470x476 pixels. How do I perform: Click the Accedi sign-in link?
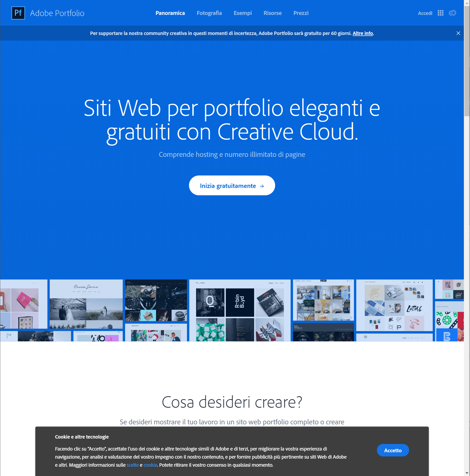(425, 13)
